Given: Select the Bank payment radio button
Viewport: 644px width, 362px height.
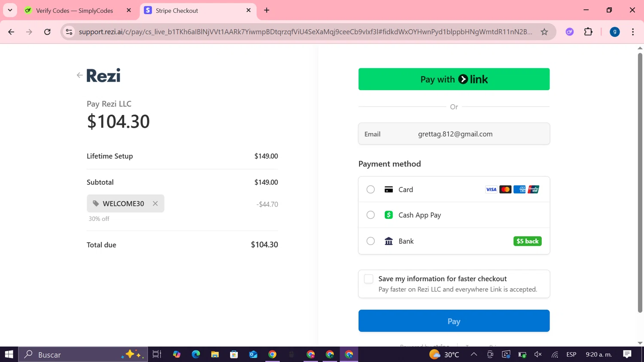Looking at the screenshot, I should (371, 241).
